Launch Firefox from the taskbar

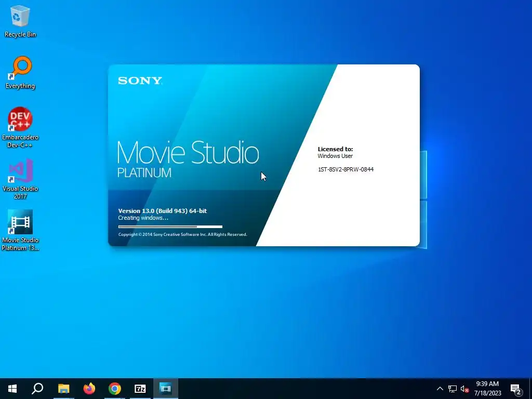(x=89, y=389)
